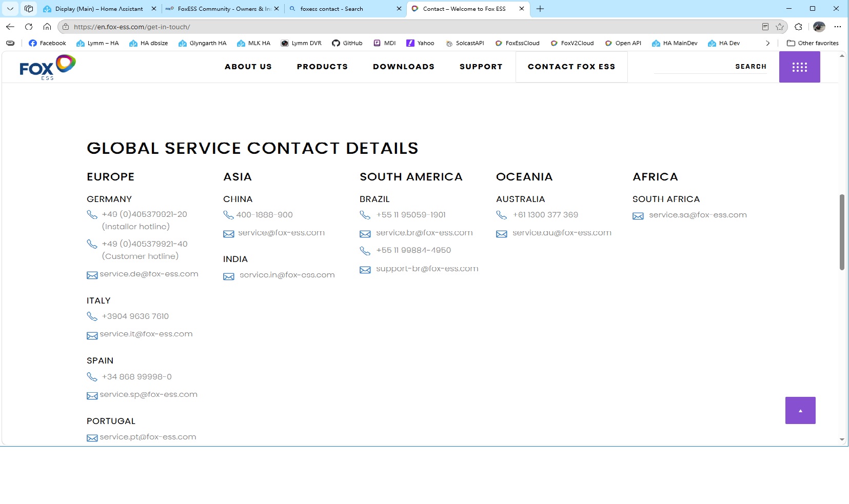This screenshot has height=504, width=849.
Task: Click the envelope icon next to service.de email
Action: [92, 275]
